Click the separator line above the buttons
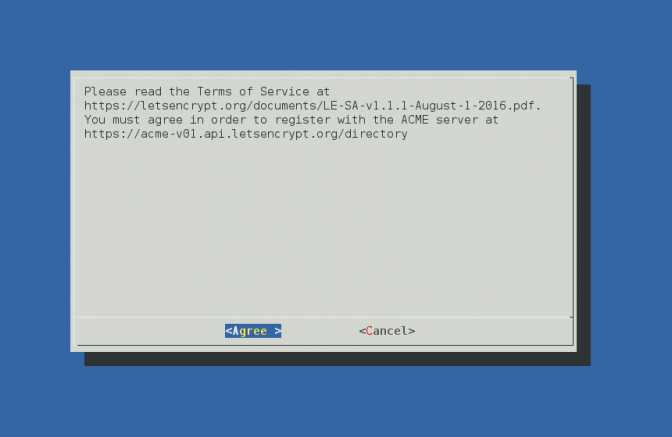This screenshot has height=437, width=672. click(324, 317)
